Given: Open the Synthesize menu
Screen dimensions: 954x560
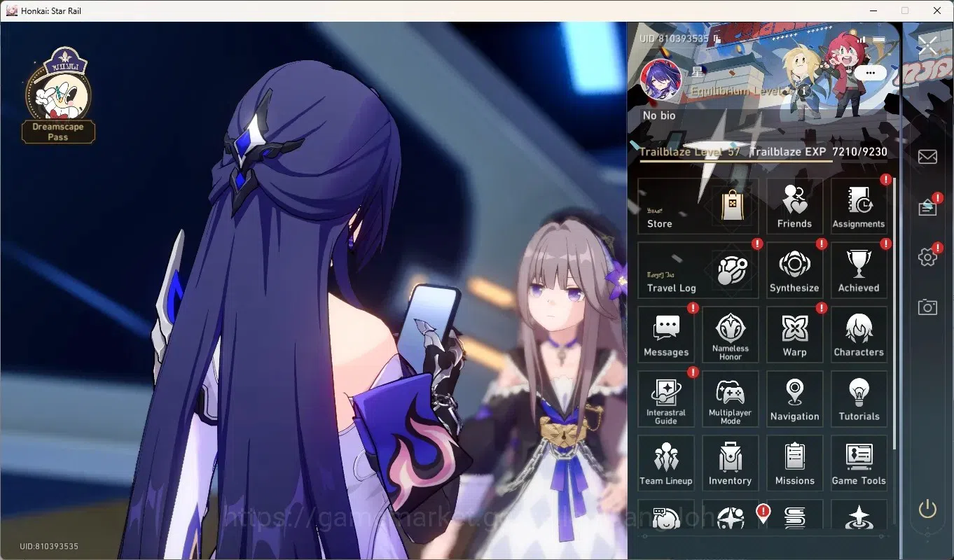Looking at the screenshot, I should [794, 270].
